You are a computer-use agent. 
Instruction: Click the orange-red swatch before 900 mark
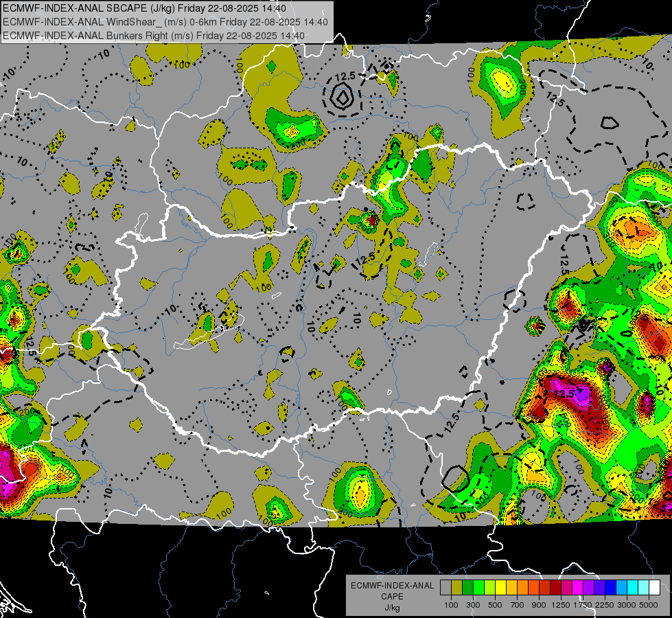click(533, 587)
